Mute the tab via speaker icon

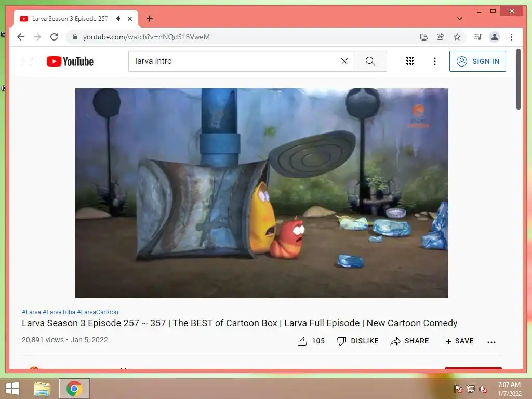pyautogui.click(x=118, y=19)
